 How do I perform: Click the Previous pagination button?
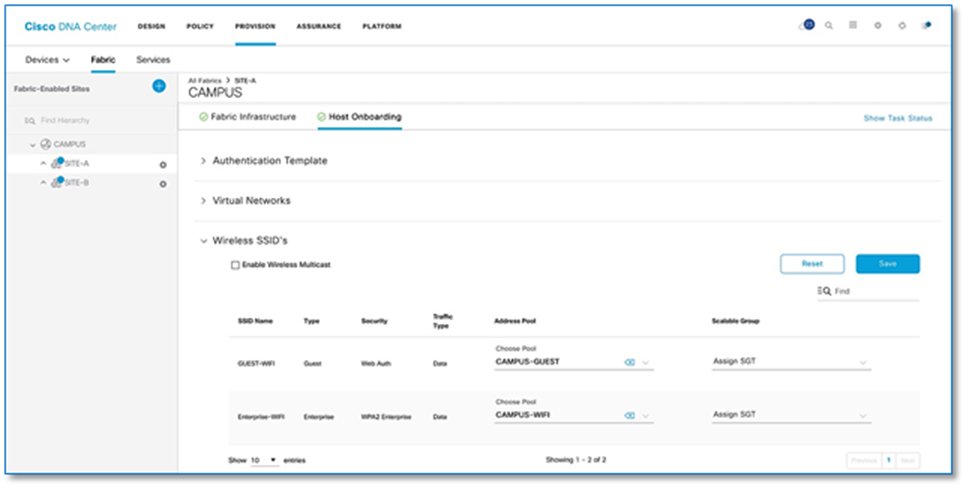point(864,461)
